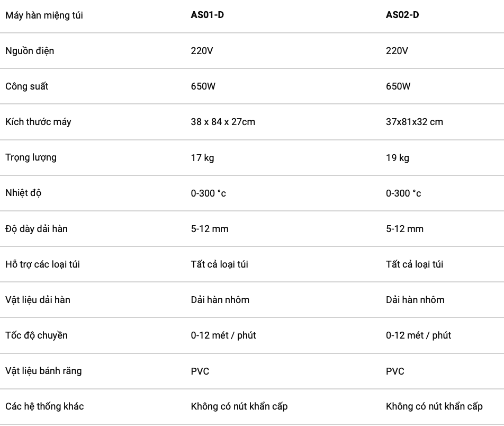Click the Nguồn điện row label
This screenshot has width=504, height=426.
tap(30, 51)
